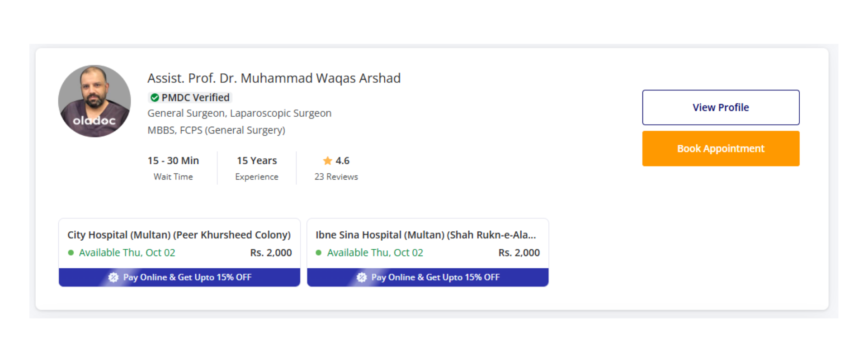Click the General Surgeon, Laparoscopic Surgeon specialty text
The image size is (868, 362).
click(239, 113)
